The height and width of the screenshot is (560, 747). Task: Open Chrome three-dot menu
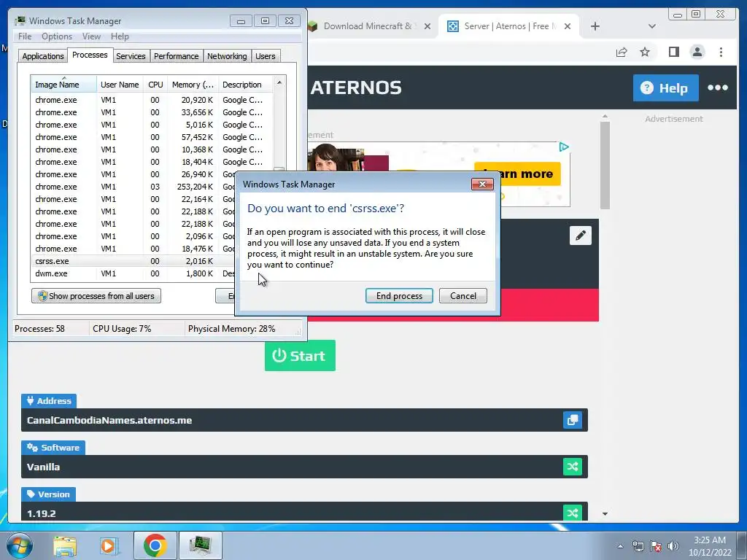click(721, 52)
